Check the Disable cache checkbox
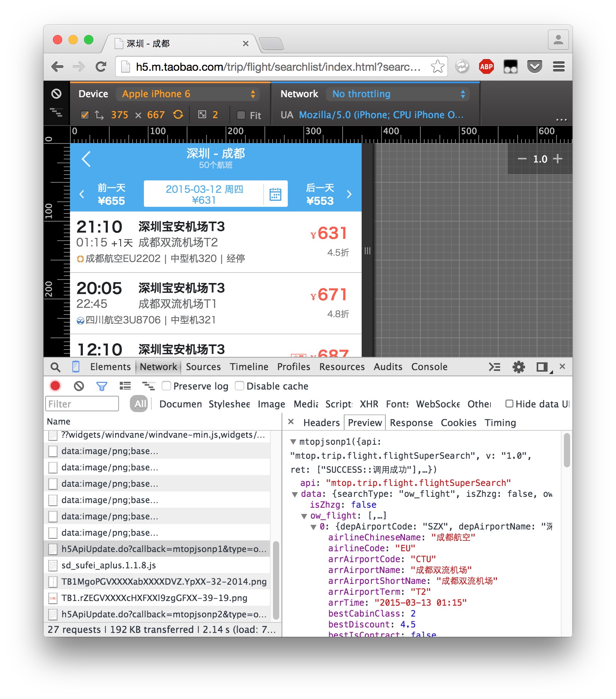616x699 pixels. pos(240,386)
